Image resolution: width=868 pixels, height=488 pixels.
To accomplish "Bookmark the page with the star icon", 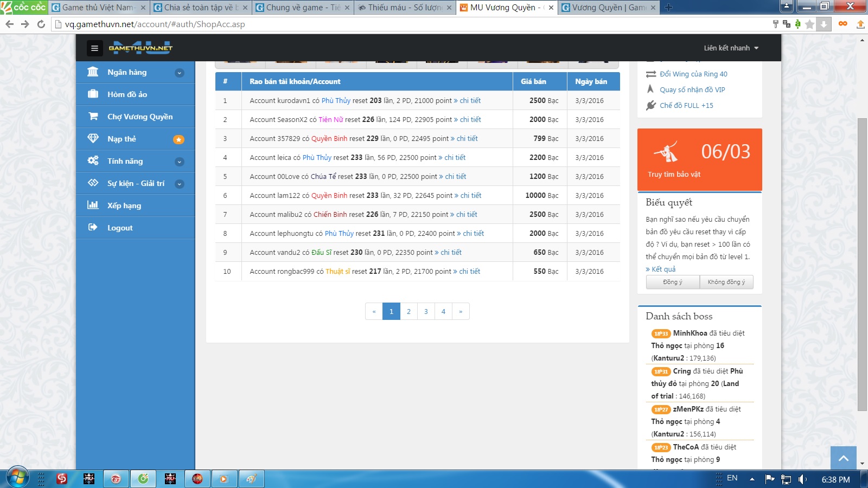I will 809,24.
